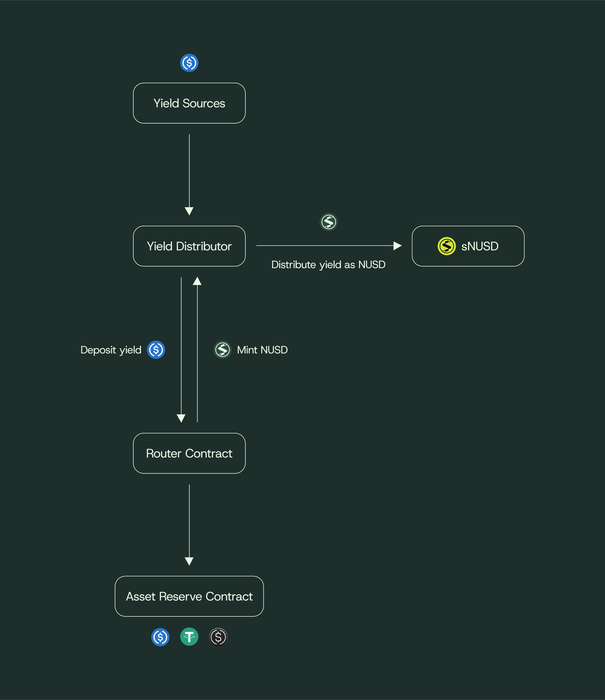
Task: Select the Yield Distributor box
Action: 189,246
